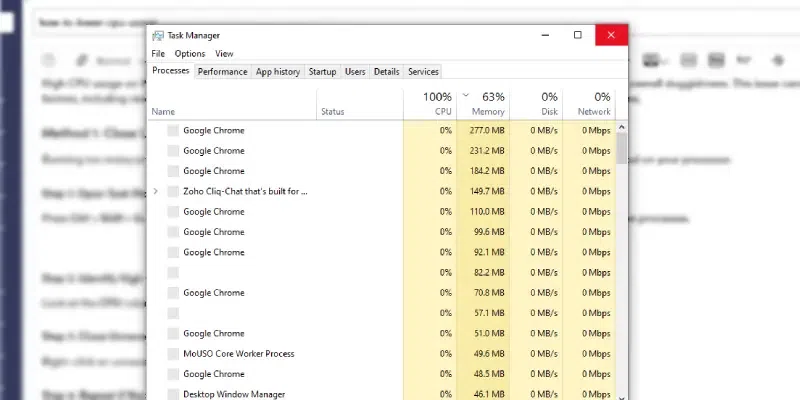Sort by the Memory 63% column header

[483, 105]
